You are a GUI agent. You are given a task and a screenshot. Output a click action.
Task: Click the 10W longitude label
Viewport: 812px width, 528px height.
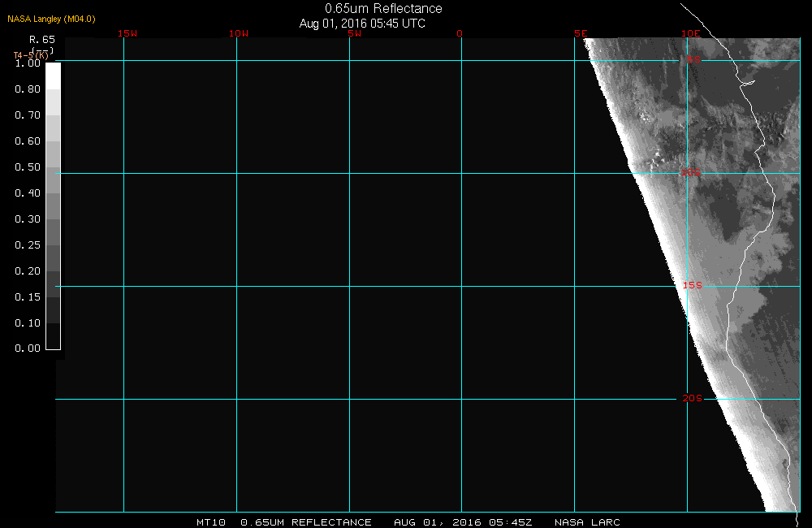pos(238,34)
